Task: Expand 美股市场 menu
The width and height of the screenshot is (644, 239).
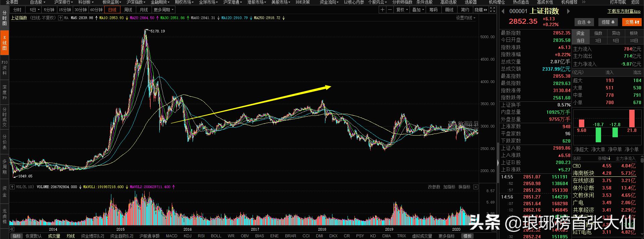Action: [281, 2]
